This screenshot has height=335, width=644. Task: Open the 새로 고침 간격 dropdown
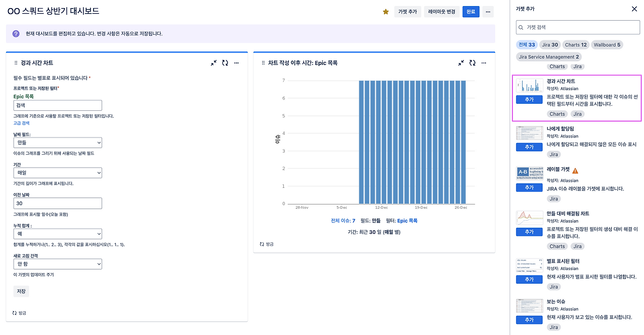pos(58,264)
